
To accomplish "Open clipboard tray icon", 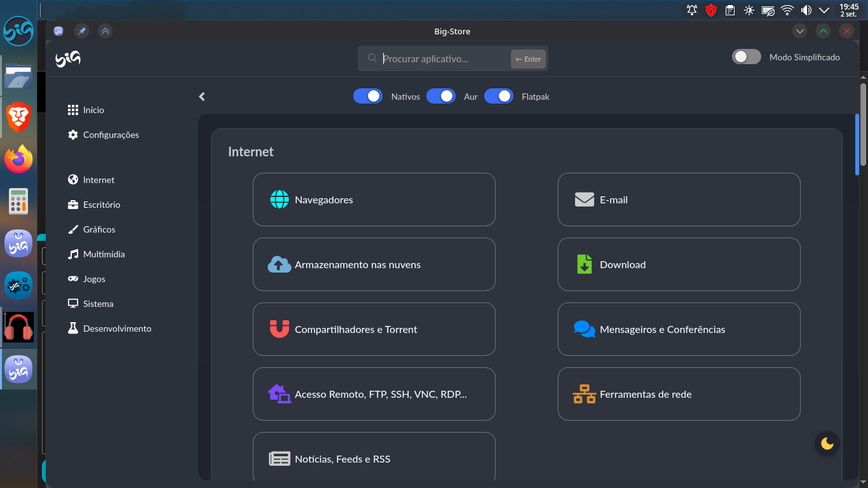I will tap(730, 10).
